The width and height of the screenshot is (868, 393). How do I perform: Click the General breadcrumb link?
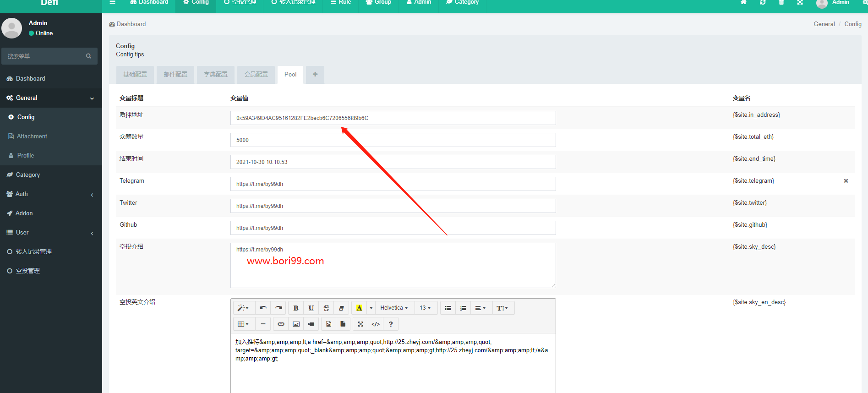(x=824, y=24)
